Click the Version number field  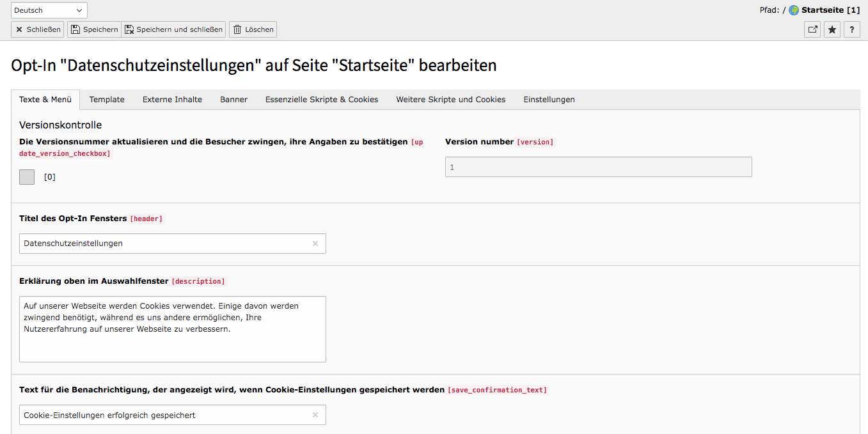[x=599, y=167]
